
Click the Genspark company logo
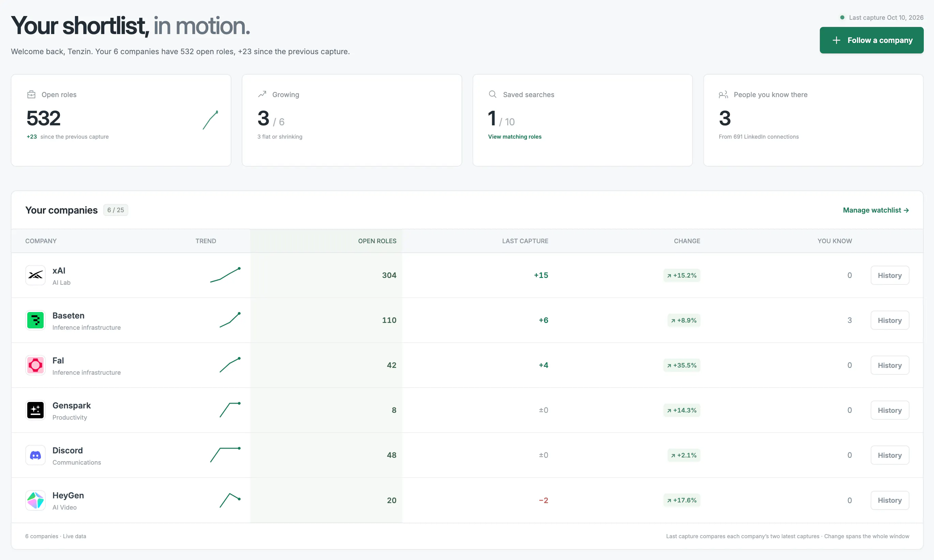[x=35, y=410]
